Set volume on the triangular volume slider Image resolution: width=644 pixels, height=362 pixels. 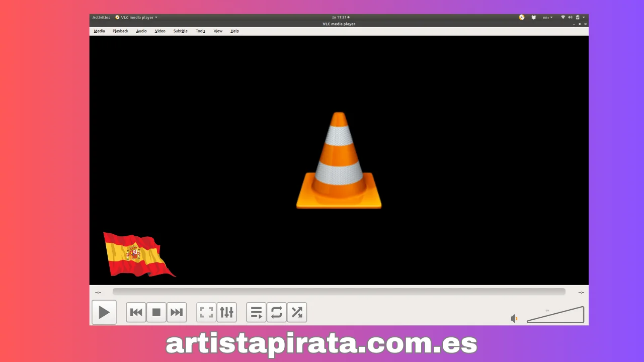point(555,315)
